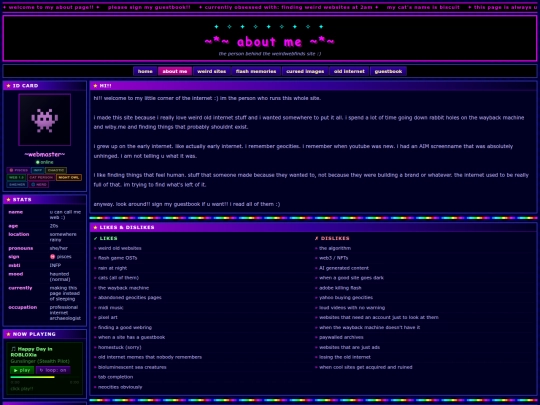540x405 pixels.
Task: Click the CHAOTIC badge
Action: pyautogui.click(x=56, y=170)
